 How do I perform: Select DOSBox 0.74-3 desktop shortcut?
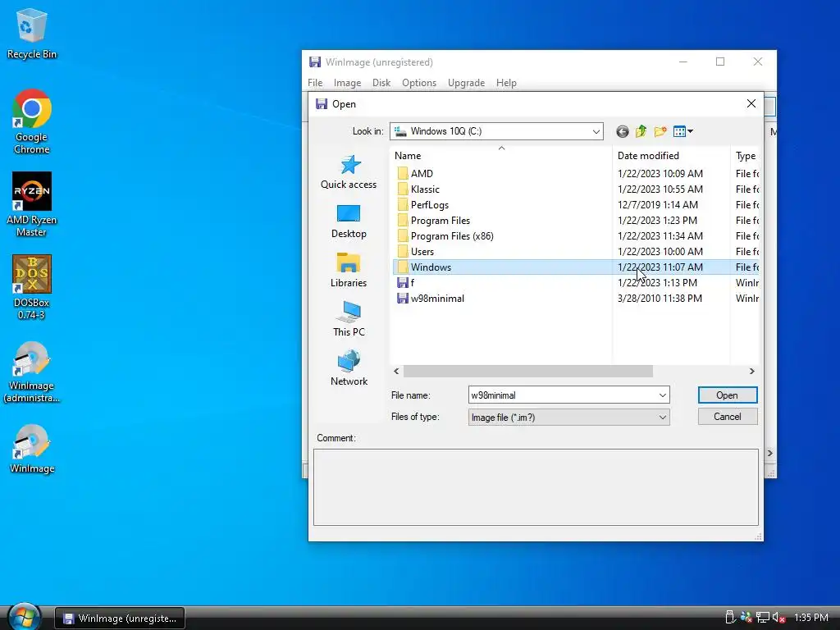[x=32, y=288]
